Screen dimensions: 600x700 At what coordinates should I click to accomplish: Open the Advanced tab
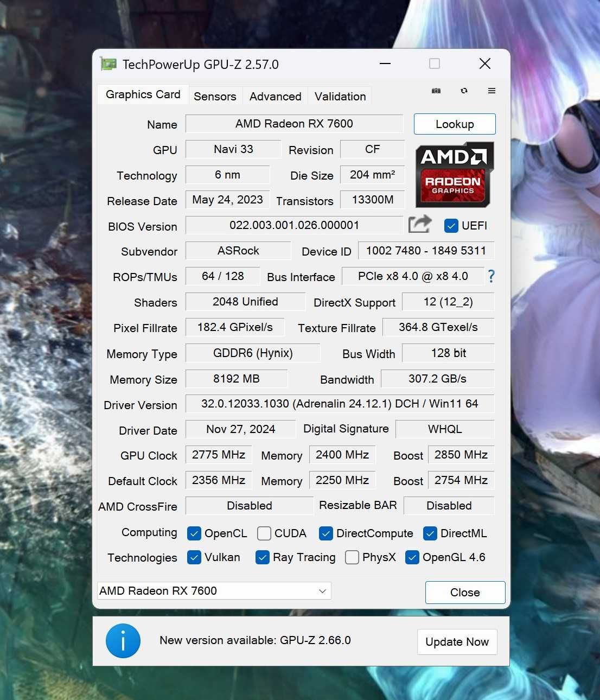pyautogui.click(x=275, y=97)
